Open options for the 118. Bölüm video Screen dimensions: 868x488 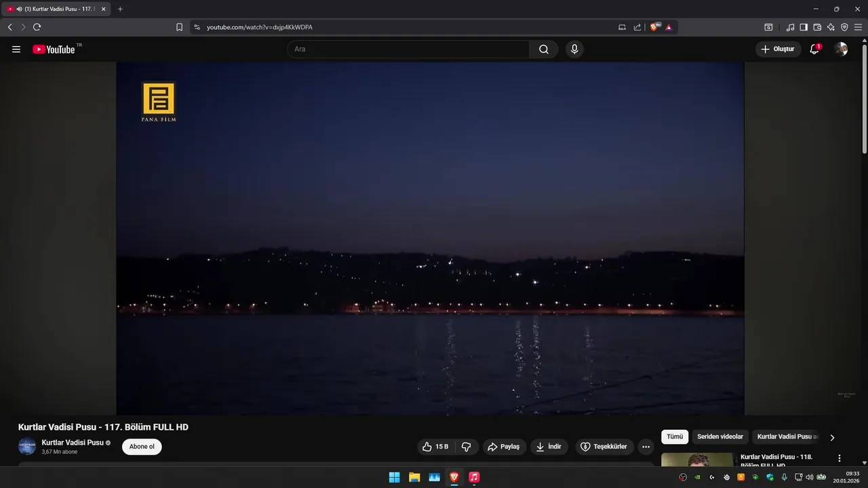[840, 458]
